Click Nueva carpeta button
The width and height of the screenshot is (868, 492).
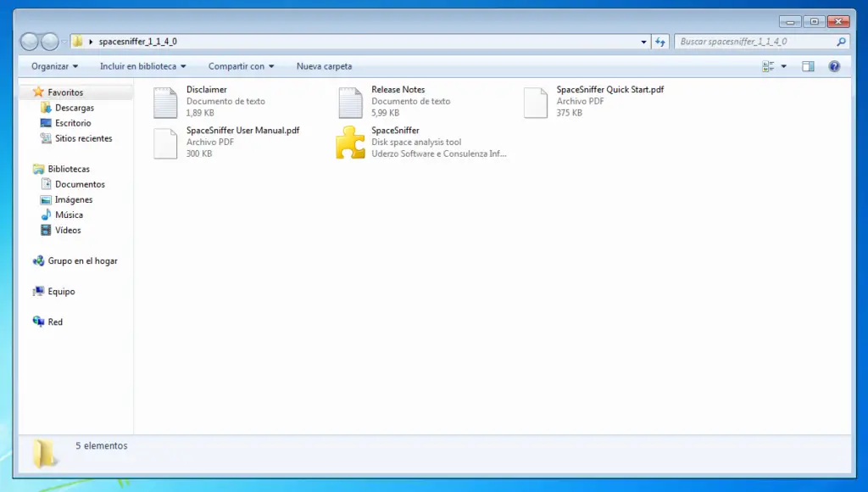324,66
